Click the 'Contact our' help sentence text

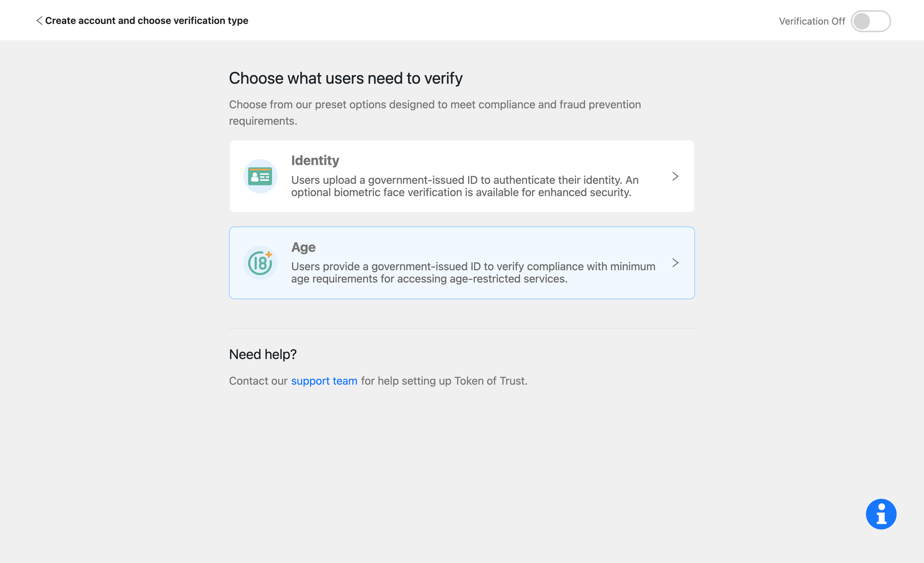coord(258,381)
